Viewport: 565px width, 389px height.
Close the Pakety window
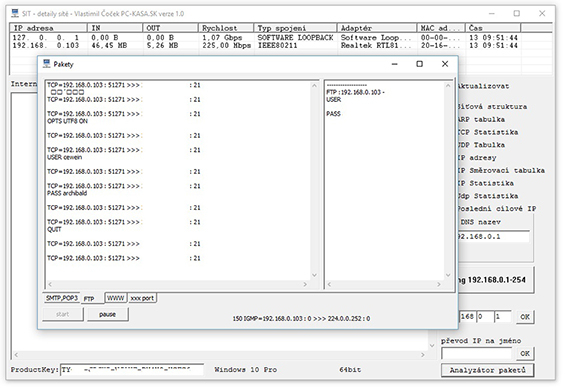tap(445, 64)
